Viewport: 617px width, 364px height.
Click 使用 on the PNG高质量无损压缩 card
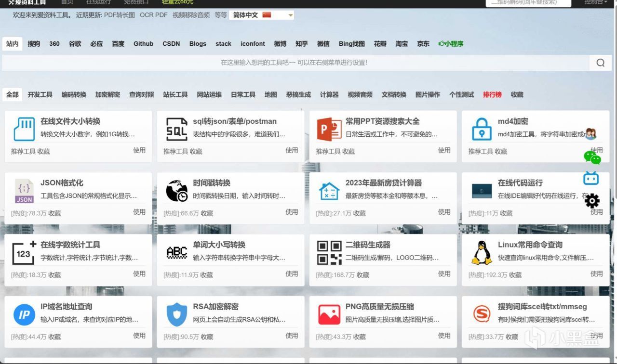(x=444, y=336)
